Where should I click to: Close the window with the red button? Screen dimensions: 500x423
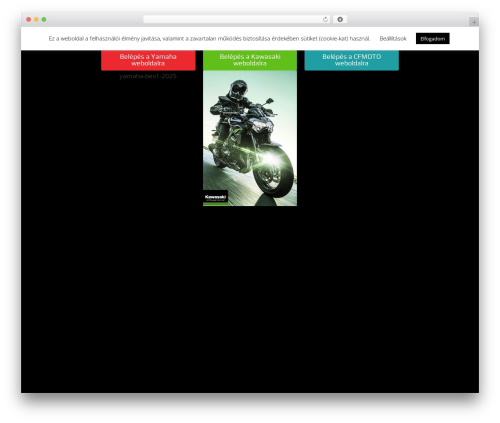[29, 19]
